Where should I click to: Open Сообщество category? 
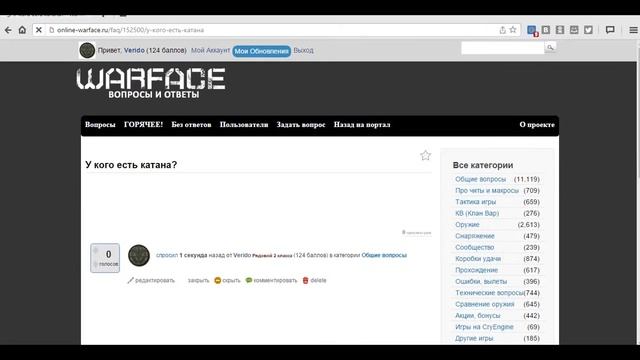(475, 247)
